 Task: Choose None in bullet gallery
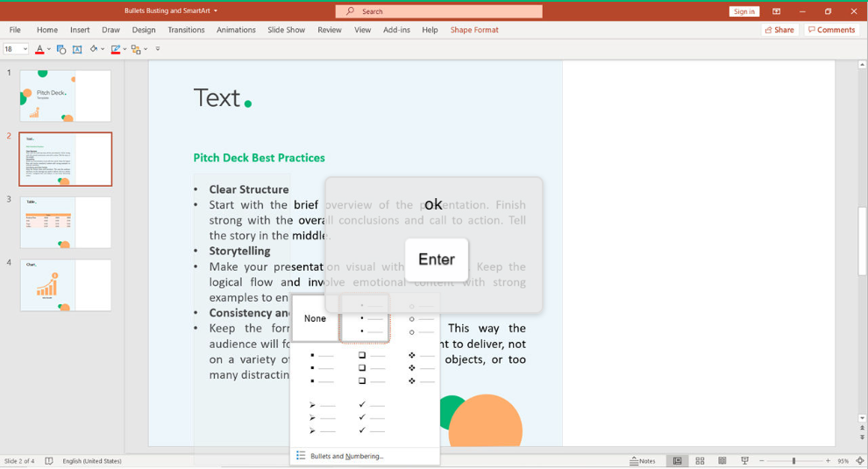pos(315,318)
